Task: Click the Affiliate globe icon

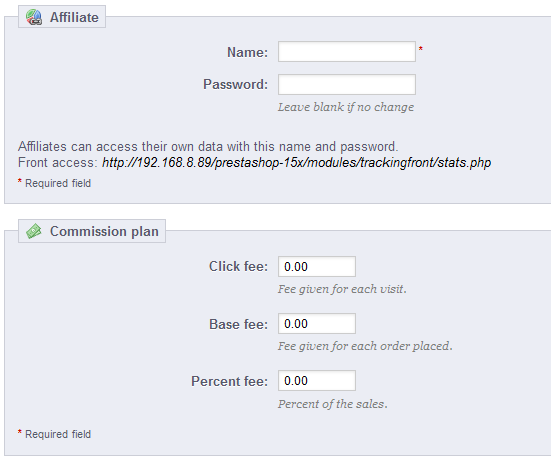Action: pos(34,17)
